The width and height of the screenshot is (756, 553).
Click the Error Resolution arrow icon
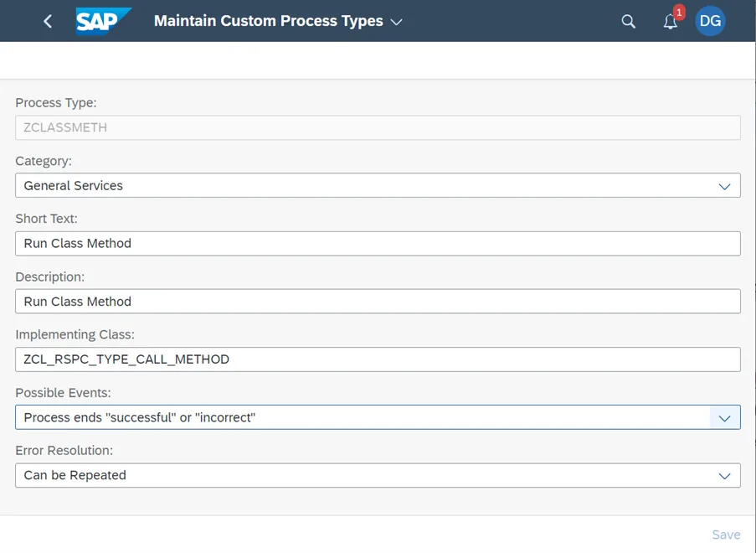[x=724, y=476]
